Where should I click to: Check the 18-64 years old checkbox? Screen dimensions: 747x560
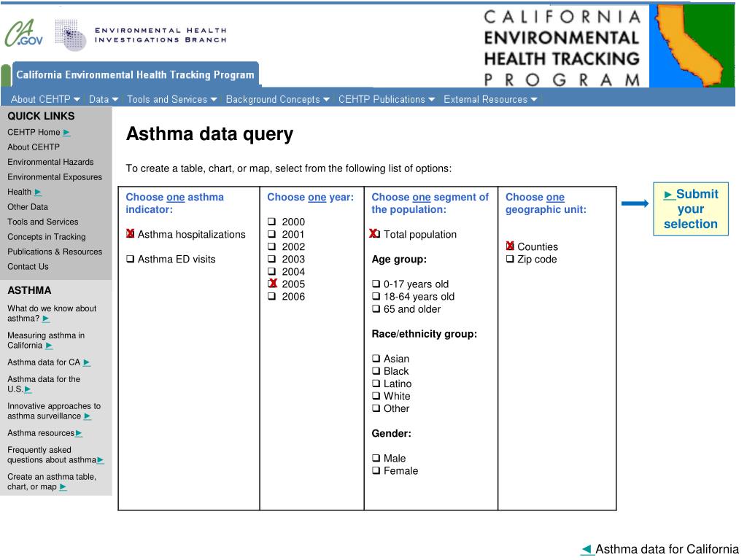pyautogui.click(x=376, y=296)
